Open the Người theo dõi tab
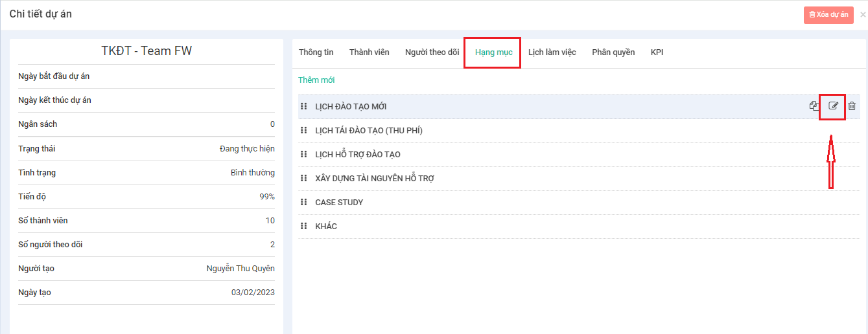 coord(432,52)
